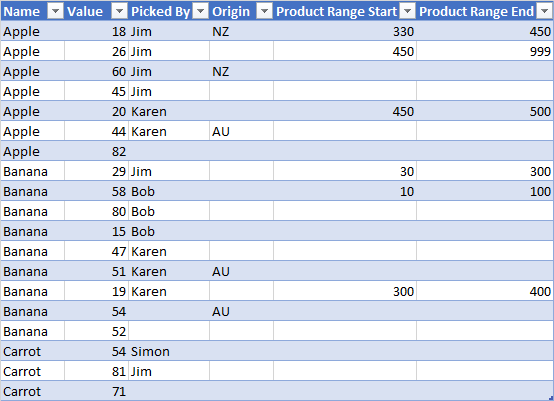
Task: Click Jim in the Banana 29 row
Action: pyautogui.click(x=169, y=171)
